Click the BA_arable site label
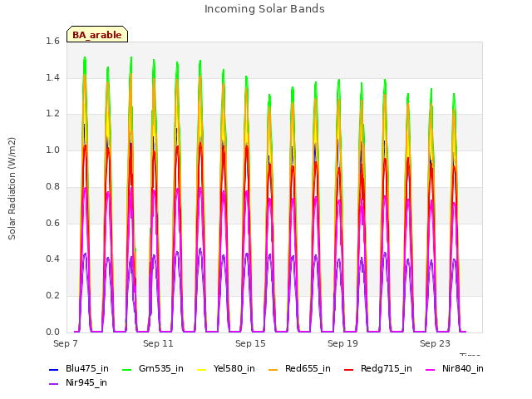Image resolution: width=532 pixels, height=399 pixels. point(97,35)
